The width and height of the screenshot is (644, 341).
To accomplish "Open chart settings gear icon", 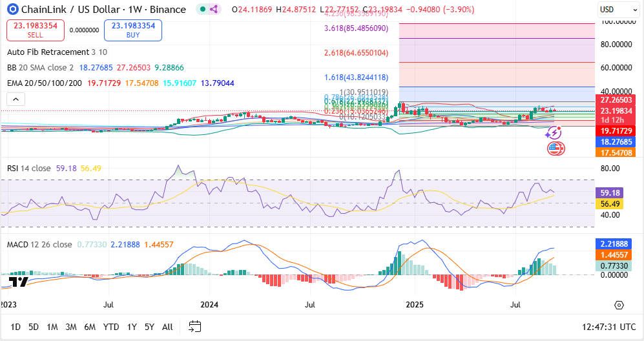I will (619, 305).
